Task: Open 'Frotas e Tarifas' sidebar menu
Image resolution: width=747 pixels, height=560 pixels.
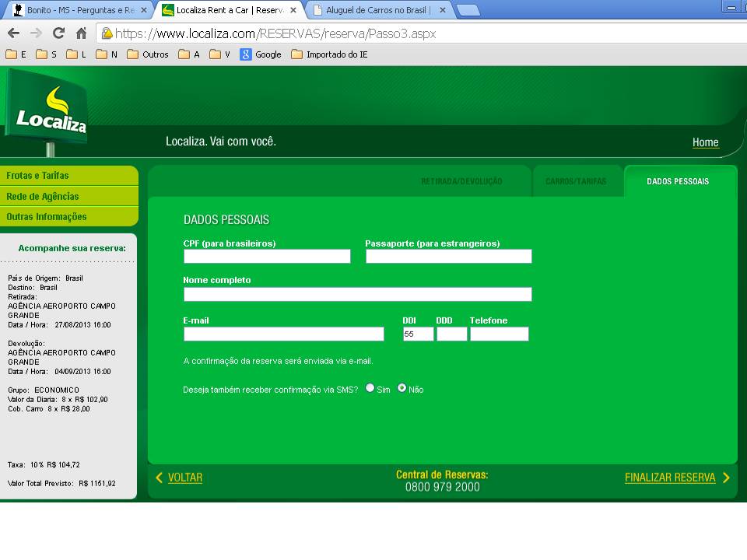Action: [x=69, y=176]
